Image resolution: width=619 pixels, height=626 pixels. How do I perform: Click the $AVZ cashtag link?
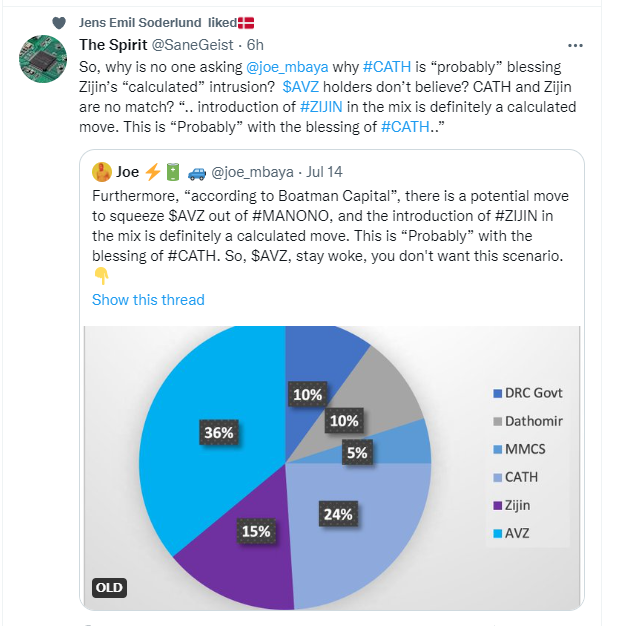point(301,88)
